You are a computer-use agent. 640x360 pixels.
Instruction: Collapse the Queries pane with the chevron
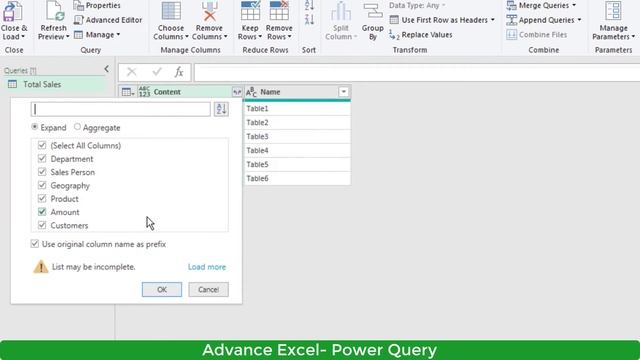(107, 69)
